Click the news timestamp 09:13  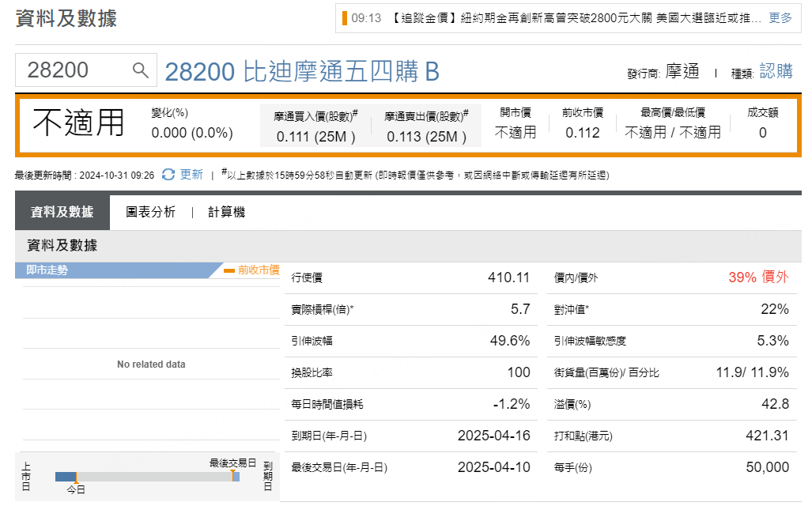point(366,18)
